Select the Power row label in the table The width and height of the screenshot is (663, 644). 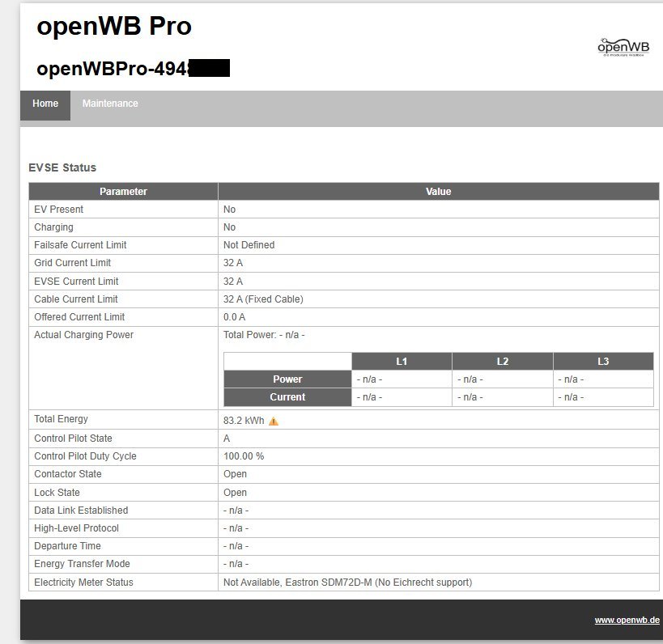pos(287,379)
